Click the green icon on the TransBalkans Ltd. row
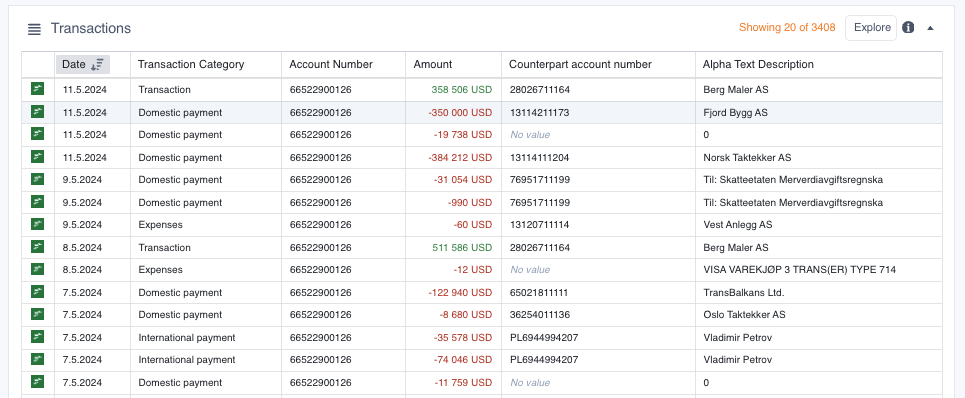This screenshot has width=965, height=398. point(38,292)
